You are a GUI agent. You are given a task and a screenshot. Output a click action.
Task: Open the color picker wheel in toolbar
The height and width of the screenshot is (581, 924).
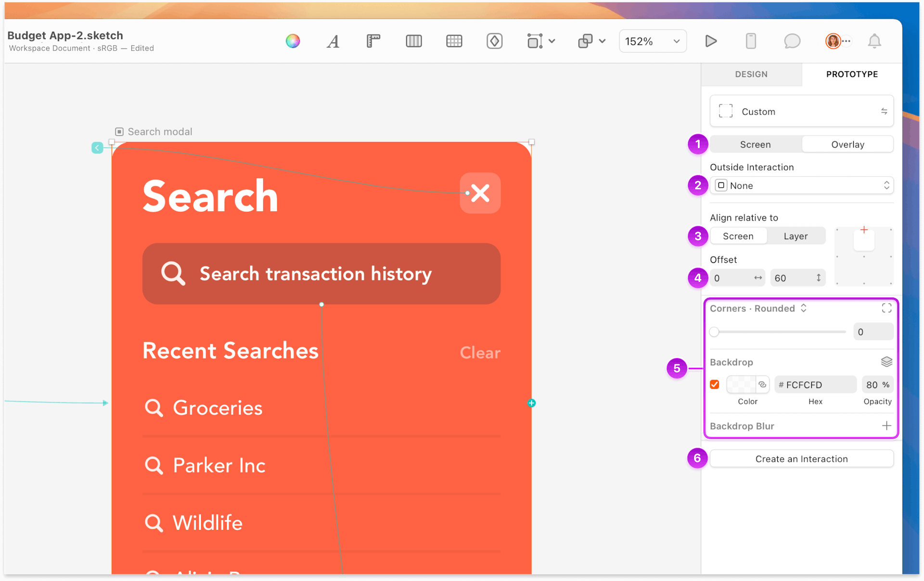(293, 41)
